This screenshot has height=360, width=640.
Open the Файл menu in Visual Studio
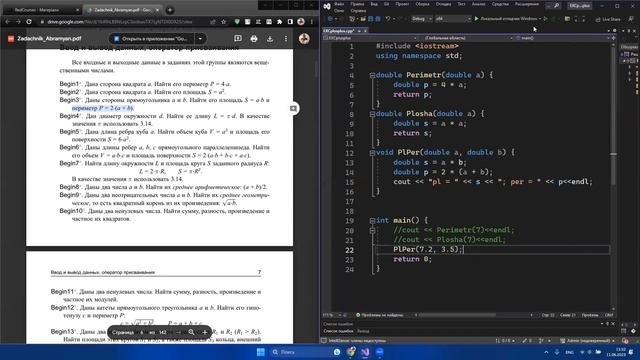coord(339,4)
